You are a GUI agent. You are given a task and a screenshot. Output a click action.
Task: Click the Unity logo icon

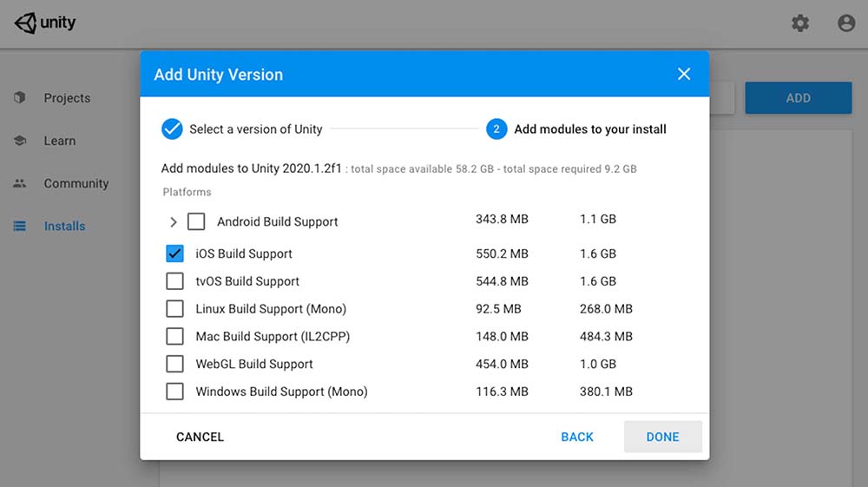coord(25,23)
